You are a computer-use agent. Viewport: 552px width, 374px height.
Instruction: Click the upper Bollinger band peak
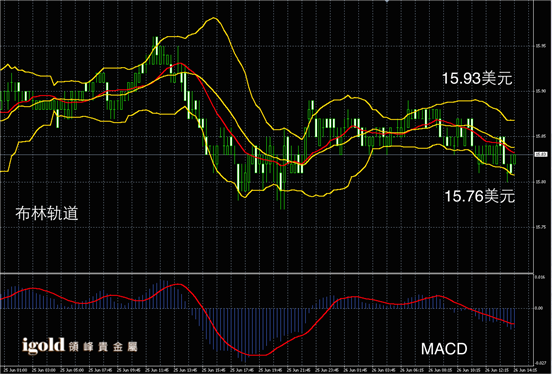(213, 18)
